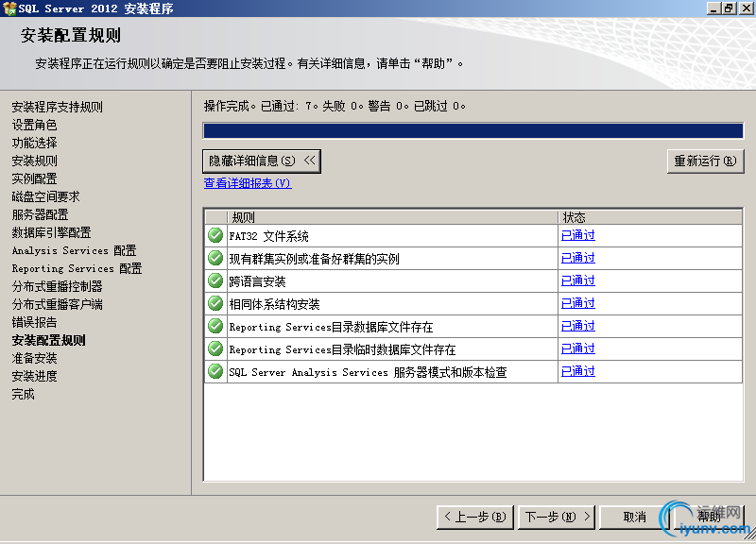The image size is (756, 544).
Task: Click the 操作完成 summary status text
Action: pos(335,106)
